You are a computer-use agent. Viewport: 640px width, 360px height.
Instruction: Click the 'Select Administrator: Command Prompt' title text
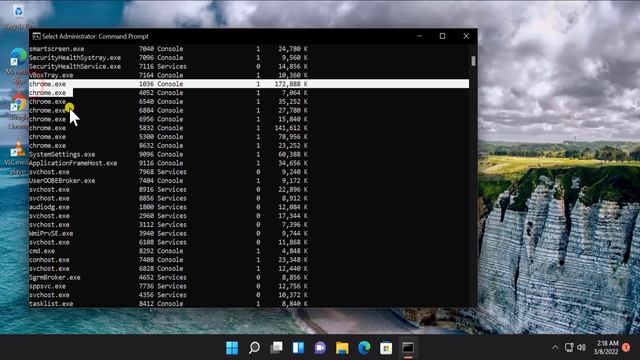click(x=95, y=36)
